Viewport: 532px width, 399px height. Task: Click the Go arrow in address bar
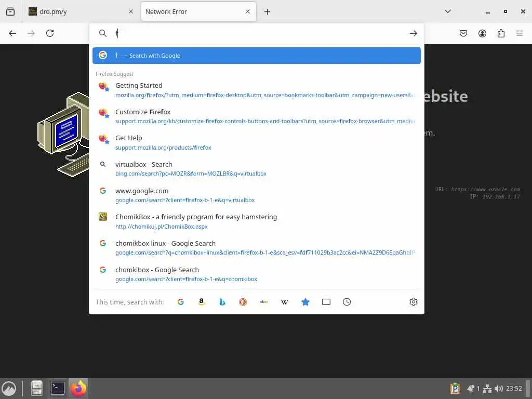tap(413, 33)
